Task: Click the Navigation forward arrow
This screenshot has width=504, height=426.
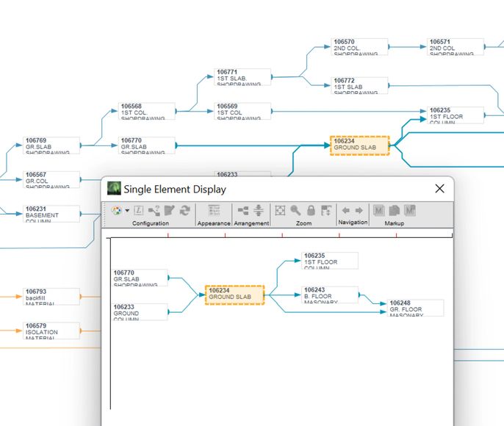Action: (359, 210)
